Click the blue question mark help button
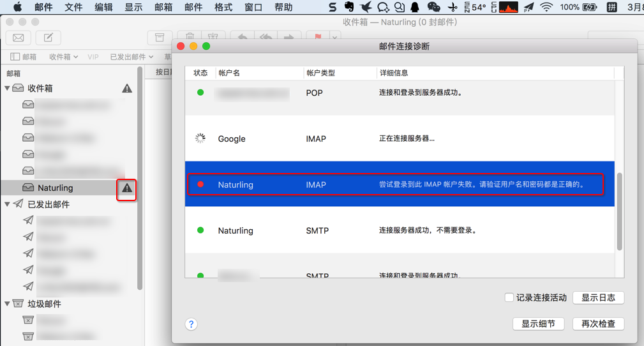This screenshot has width=644, height=346. (191, 324)
